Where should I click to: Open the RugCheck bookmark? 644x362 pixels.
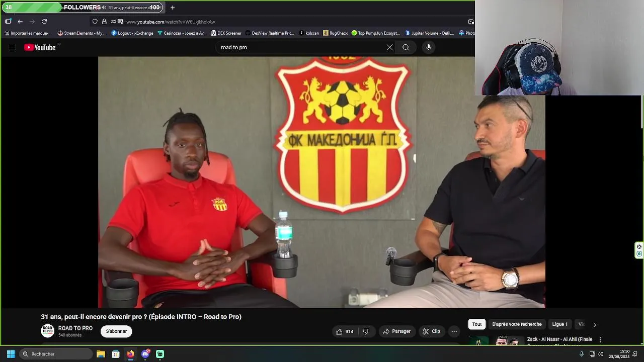[335, 33]
